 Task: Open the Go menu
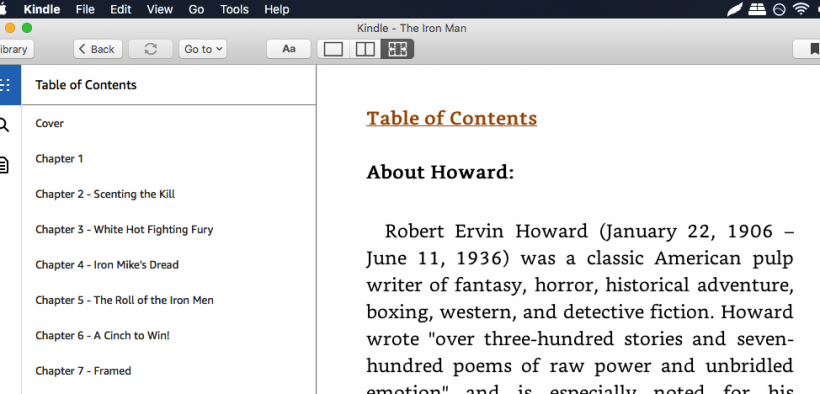pyautogui.click(x=196, y=9)
